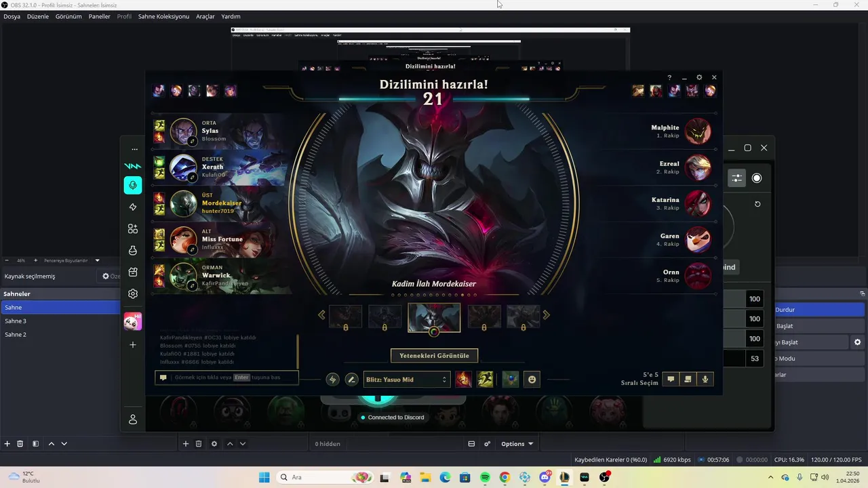Image resolution: width=868 pixels, height=488 pixels.
Task: Click the Yetenekleri Görüntüle button
Action: click(434, 355)
